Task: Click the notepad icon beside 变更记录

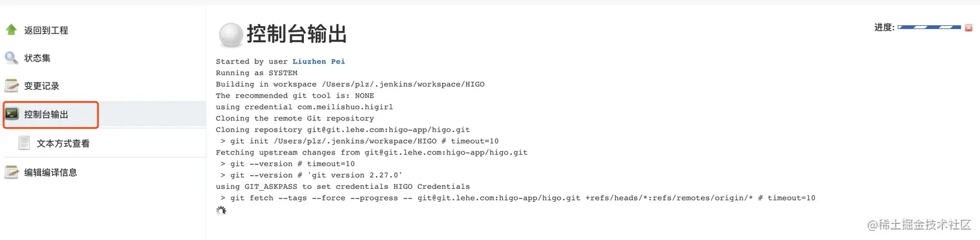Action: pos(11,85)
